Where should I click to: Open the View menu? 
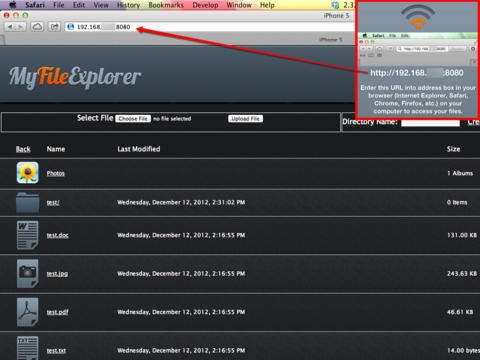tap(101, 5)
